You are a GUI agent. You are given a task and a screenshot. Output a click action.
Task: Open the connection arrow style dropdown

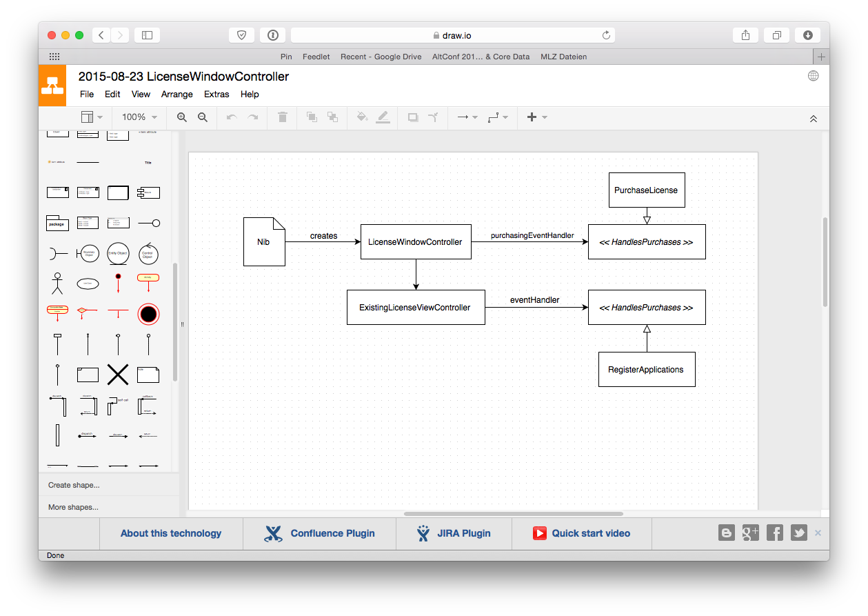point(466,117)
